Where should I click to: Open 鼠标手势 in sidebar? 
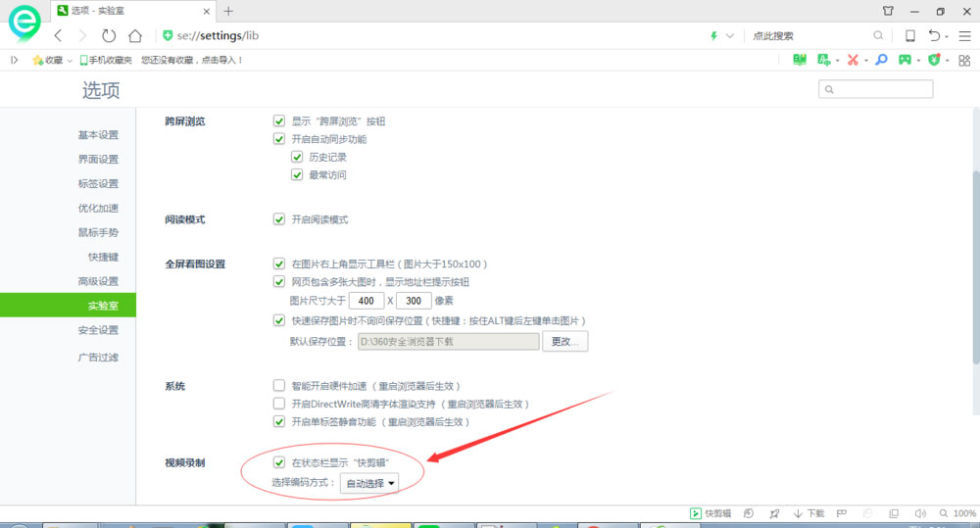98,232
